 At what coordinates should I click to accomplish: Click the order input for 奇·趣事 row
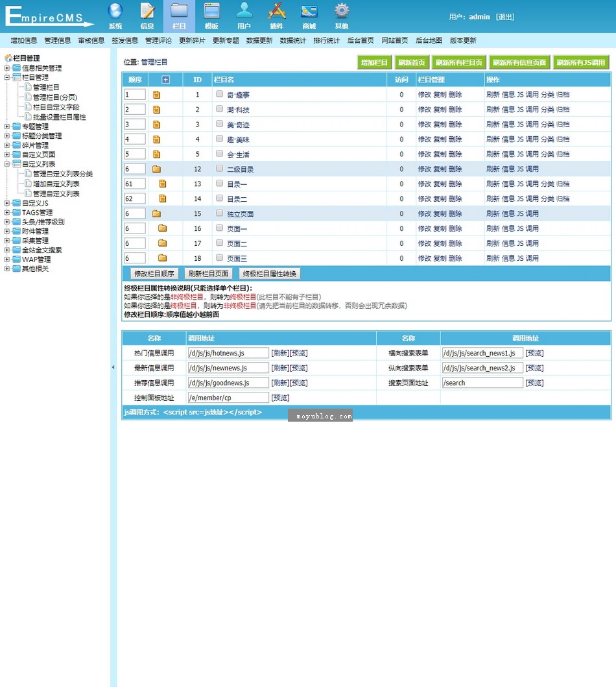click(135, 95)
